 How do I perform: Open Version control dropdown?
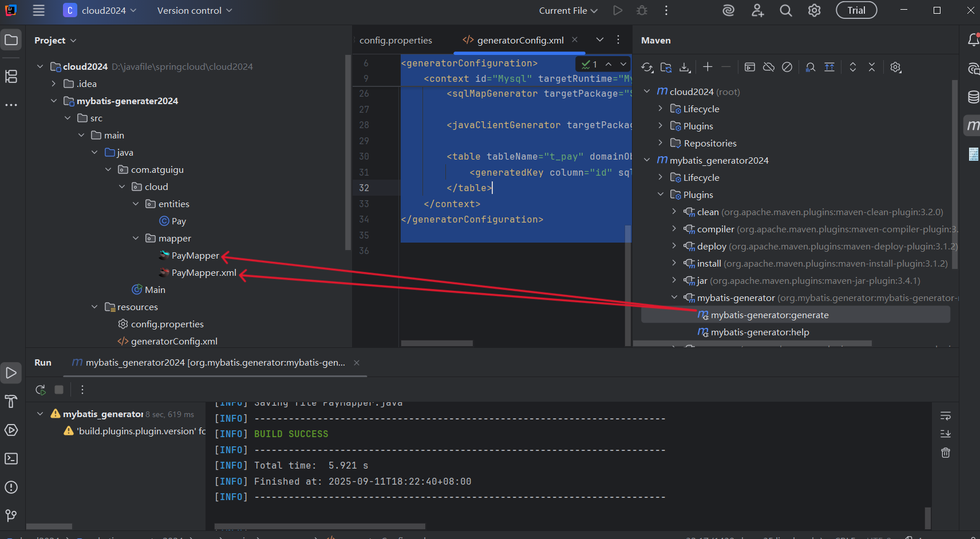click(x=195, y=10)
